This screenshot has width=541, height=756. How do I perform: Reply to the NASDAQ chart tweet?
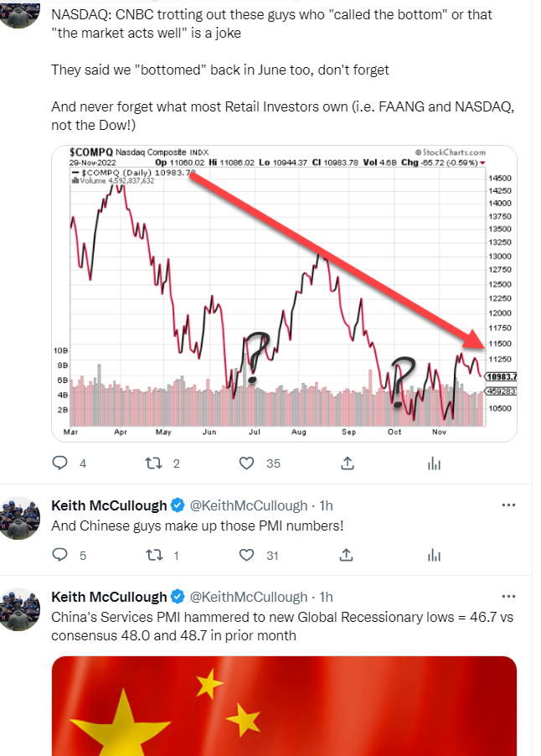pyautogui.click(x=60, y=463)
